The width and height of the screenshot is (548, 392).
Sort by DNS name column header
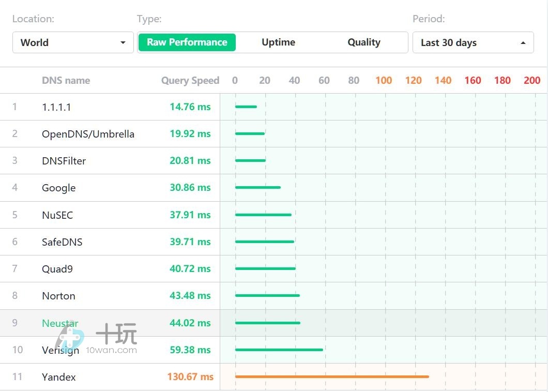(x=66, y=80)
